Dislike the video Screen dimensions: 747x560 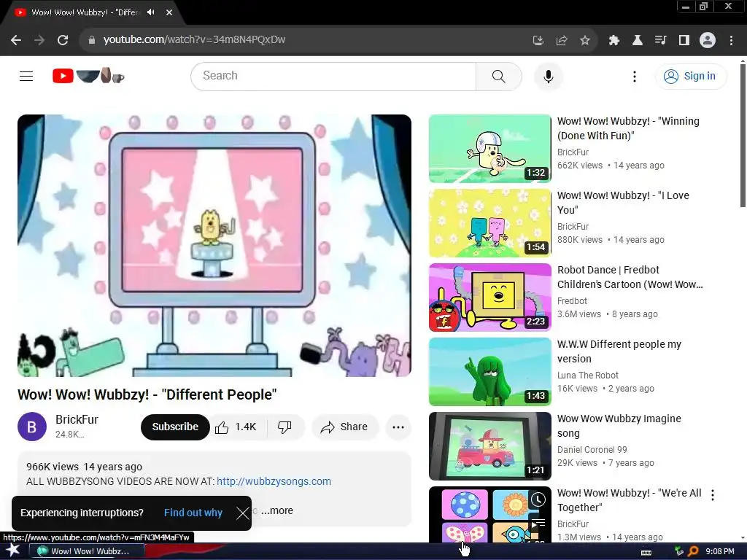click(285, 427)
